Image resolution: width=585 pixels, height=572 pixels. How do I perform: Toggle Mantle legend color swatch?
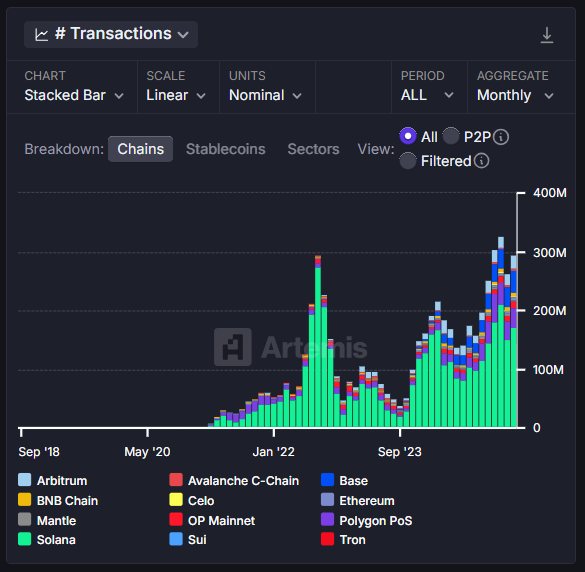pos(25,519)
